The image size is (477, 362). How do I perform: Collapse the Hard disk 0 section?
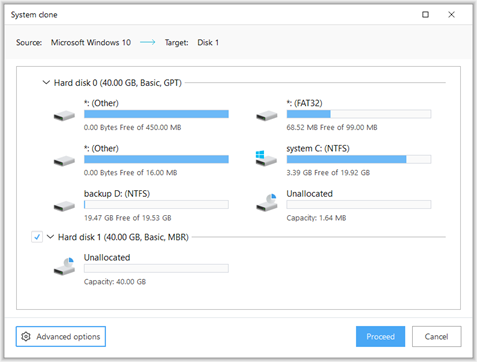click(x=46, y=82)
